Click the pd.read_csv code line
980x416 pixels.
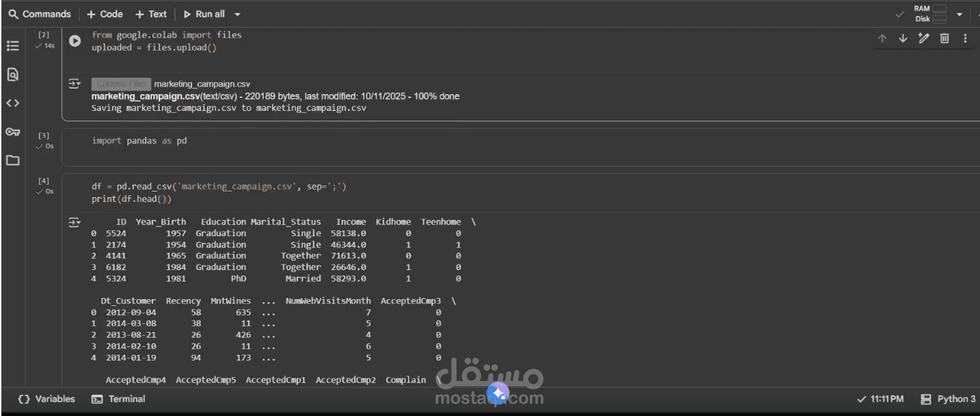(x=219, y=187)
